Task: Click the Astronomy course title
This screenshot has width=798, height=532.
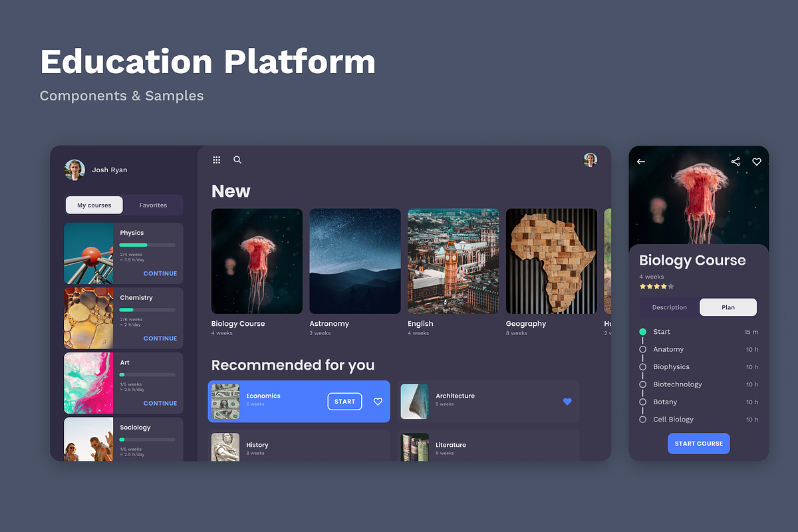Action: [329, 324]
